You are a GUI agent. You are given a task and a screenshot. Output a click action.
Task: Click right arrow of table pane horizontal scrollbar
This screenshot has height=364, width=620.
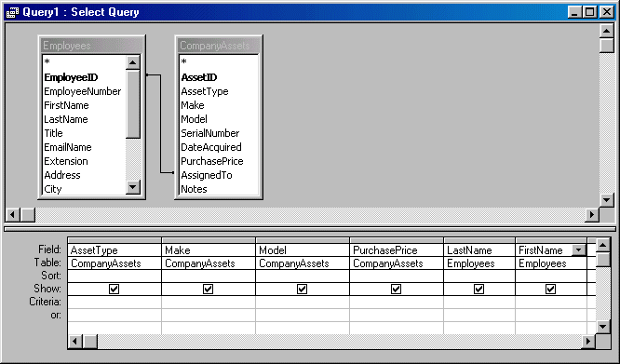(592, 215)
